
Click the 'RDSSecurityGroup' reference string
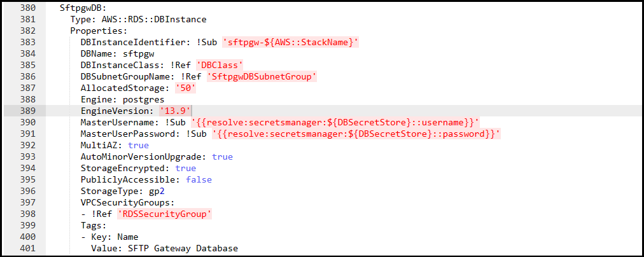164,214
